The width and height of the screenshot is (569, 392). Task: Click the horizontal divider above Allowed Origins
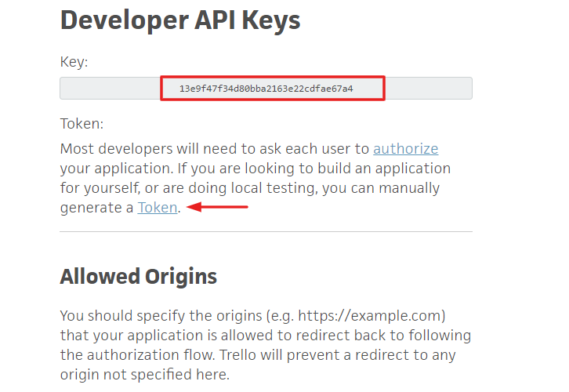pos(266,232)
